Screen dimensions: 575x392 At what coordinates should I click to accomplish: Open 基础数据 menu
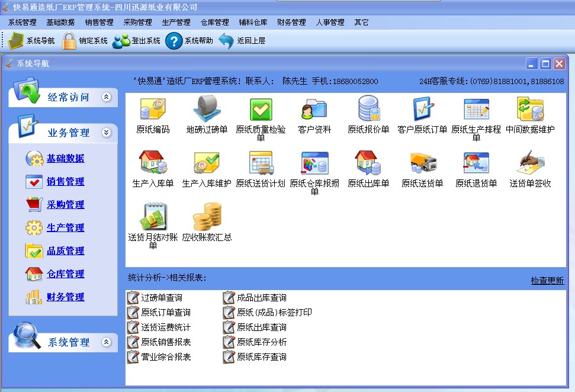[60, 23]
